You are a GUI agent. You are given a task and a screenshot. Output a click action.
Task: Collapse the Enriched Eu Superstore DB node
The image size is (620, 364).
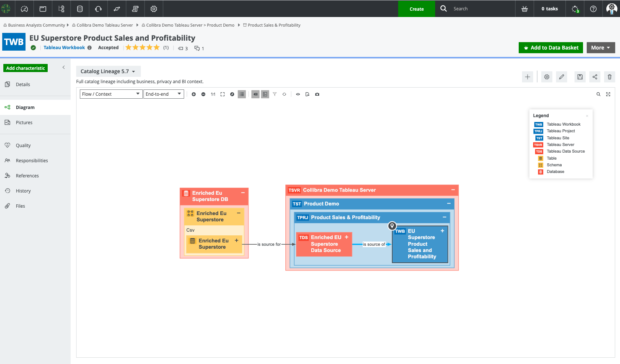coord(243,193)
